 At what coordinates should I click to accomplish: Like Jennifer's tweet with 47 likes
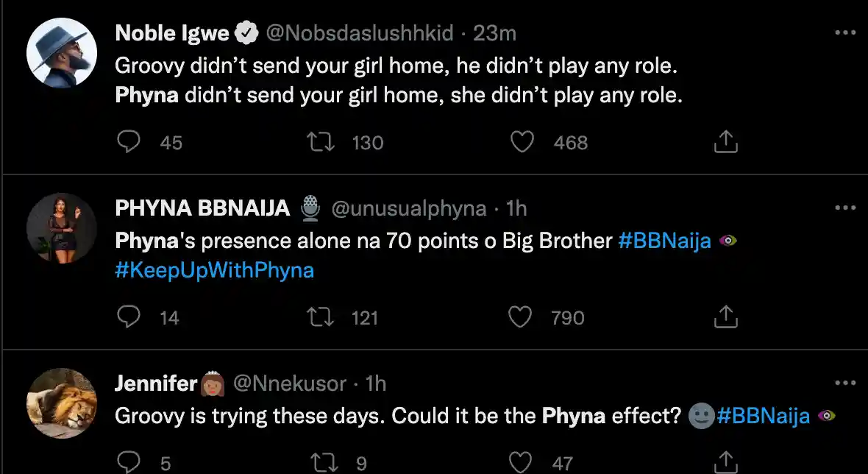click(x=520, y=462)
